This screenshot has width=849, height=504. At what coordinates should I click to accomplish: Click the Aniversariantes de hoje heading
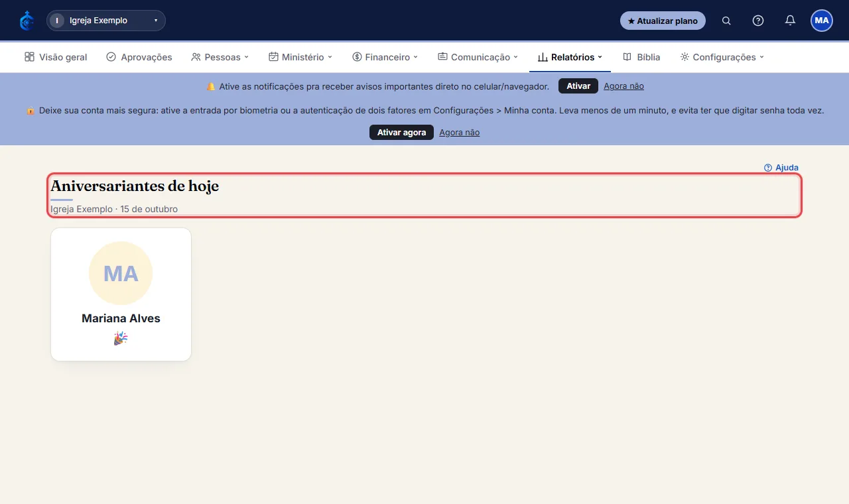pos(135,186)
